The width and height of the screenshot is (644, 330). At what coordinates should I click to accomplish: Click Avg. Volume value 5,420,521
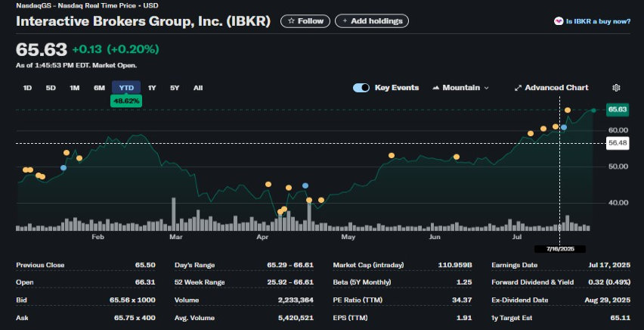(296, 318)
